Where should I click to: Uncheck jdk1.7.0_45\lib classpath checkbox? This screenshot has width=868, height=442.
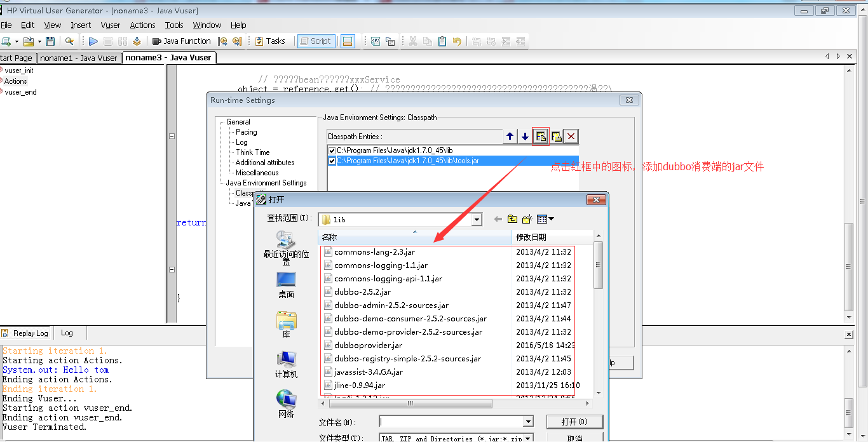click(332, 151)
